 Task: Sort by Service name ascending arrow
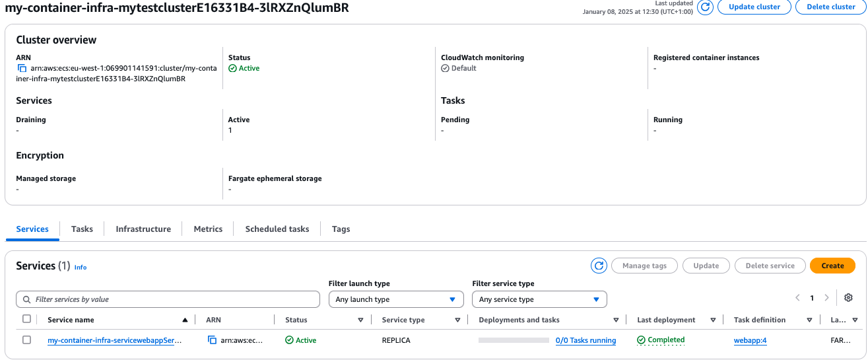point(185,320)
